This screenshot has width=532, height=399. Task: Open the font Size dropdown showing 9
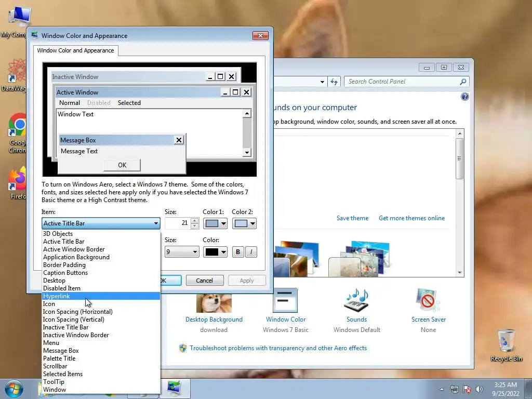pyautogui.click(x=182, y=252)
